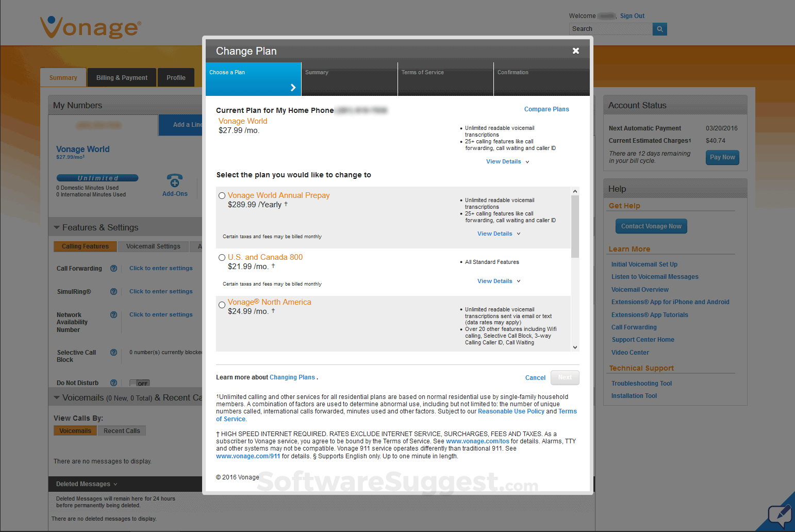Viewport: 795px width, 532px height.
Task: Click the Vonage logo
Action: 89,27
